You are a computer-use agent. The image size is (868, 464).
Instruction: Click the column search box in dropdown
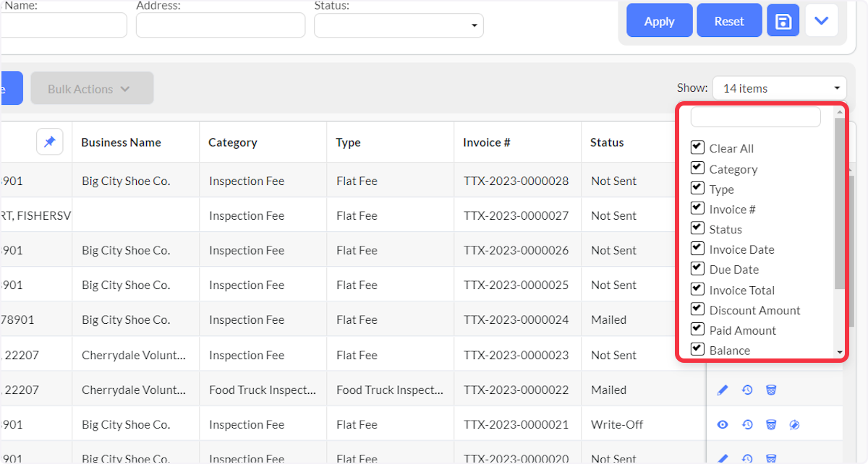[756, 117]
